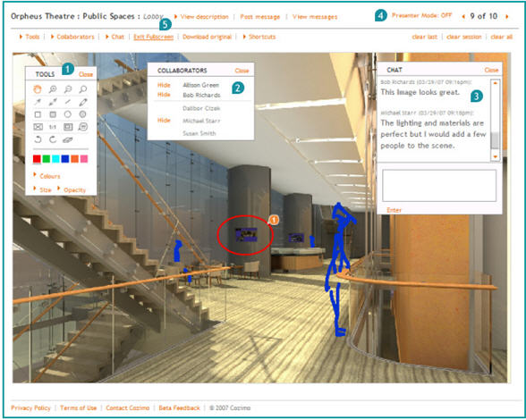Select the hand pan tool

[x=38, y=89]
